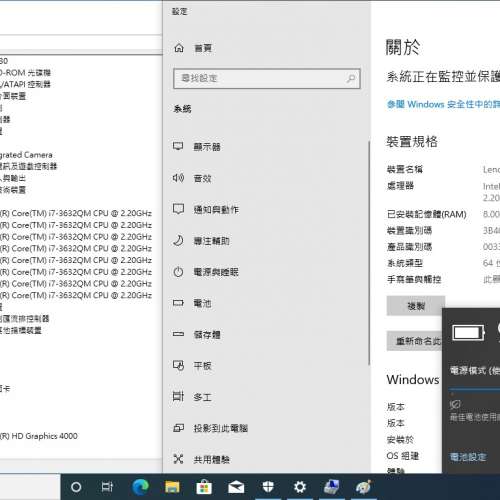Open the 平板 tablet settings

[192, 366]
